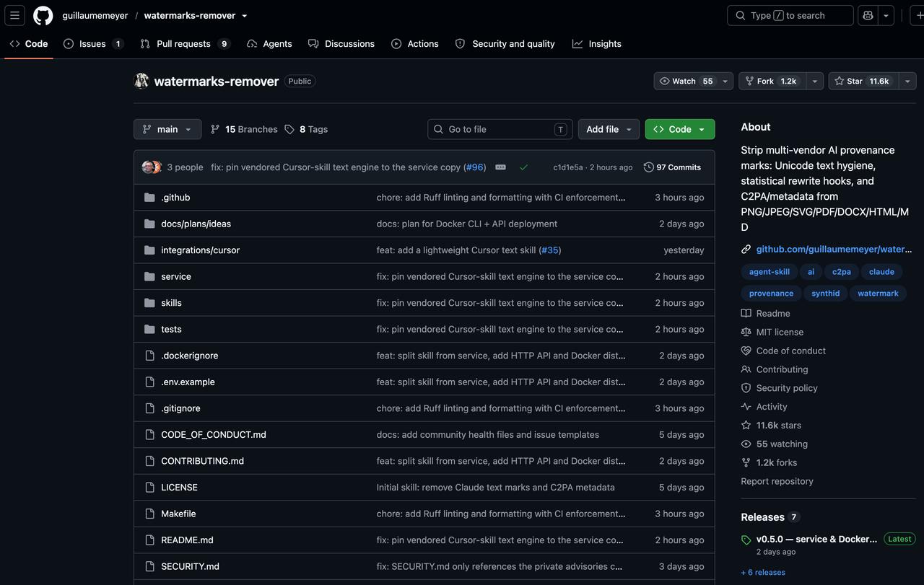Screen dimensions: 924x585
Task: Click the tag icon beside v0.5.0 release
Action: click(x=746, y=540)
